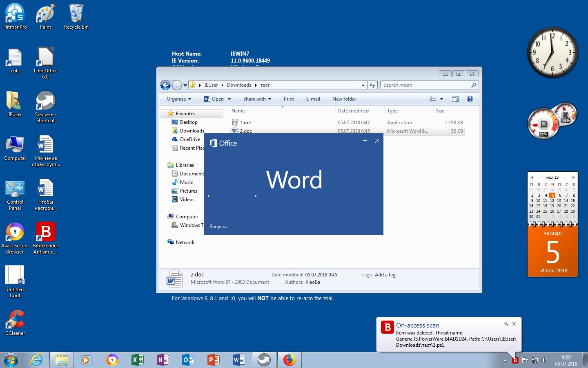Open Windows Media Player from taskbar

click(x=86, y=360)
